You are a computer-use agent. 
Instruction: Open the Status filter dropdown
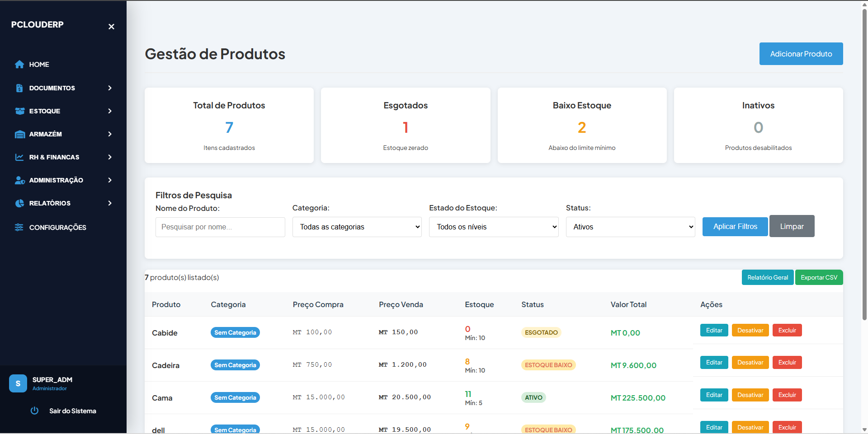click(x=630, y=227)
